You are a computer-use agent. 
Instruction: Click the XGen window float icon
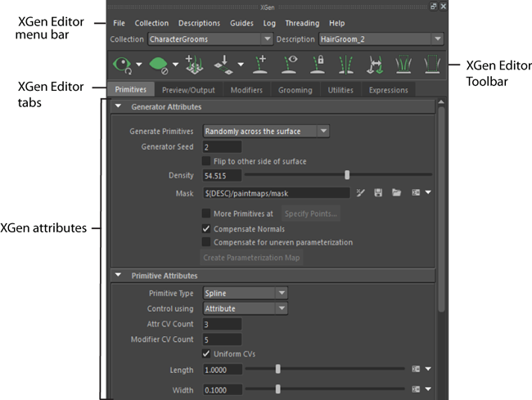pyautogui.click(x=433, y=7)
